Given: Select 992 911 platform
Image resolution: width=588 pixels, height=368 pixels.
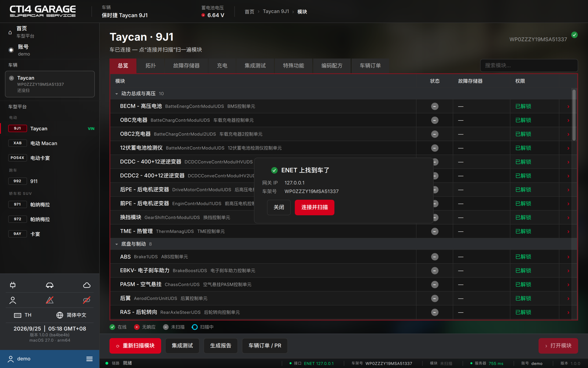Looking at the screenshot, I should click(50, 181).
